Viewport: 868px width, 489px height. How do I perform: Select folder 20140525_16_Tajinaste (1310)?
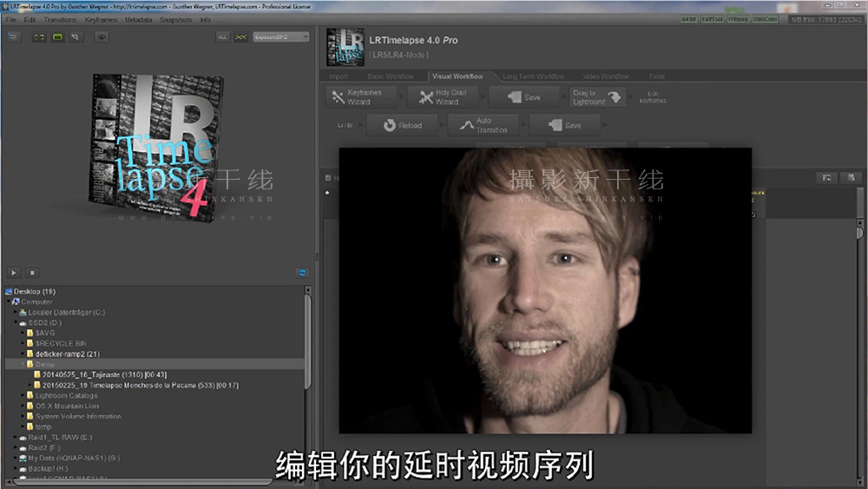[105, 375]
